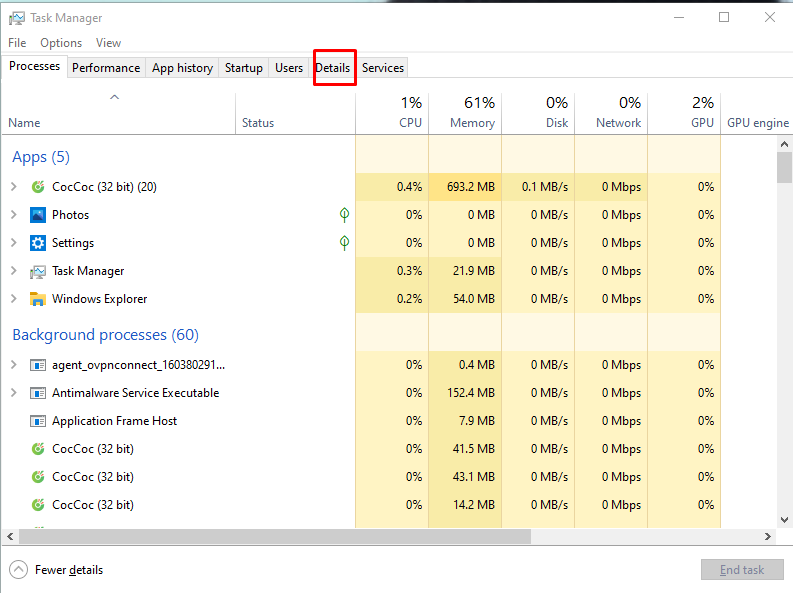Click the Antimalware Service Executable icon
This screenshot has height=593, width=793.
click(x=38, y=393)
